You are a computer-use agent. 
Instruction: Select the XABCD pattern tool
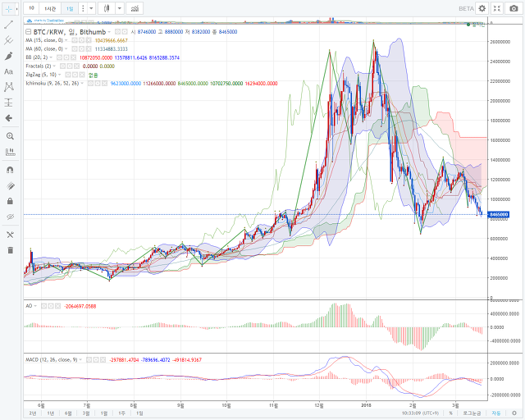coord(9,87)
